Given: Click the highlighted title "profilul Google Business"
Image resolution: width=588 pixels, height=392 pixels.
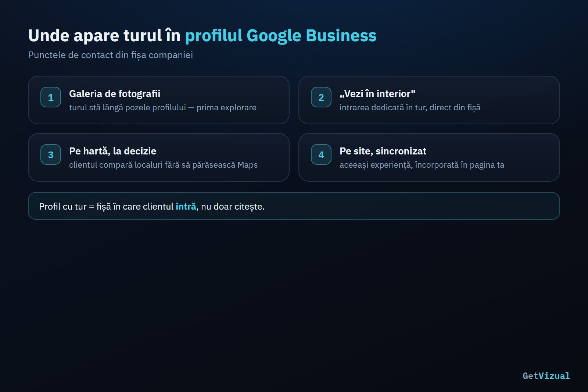Looking at the screenshot, I should click(281, 36).
